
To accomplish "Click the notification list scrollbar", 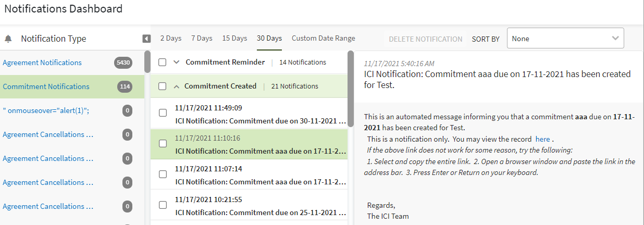I will (x=351, y=89).
